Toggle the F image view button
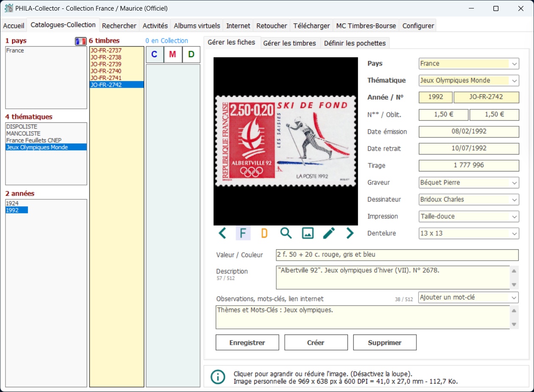Viewport: 534px width, 392px height. [243, 233]
